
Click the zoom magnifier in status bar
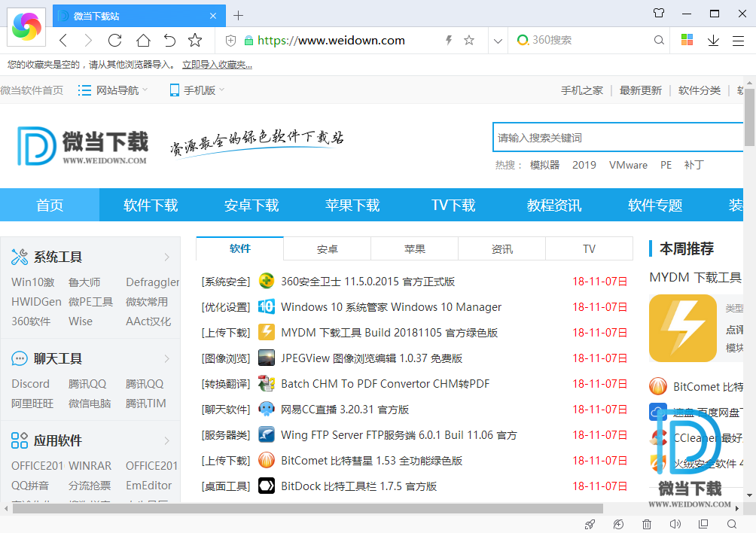(732, 524)
